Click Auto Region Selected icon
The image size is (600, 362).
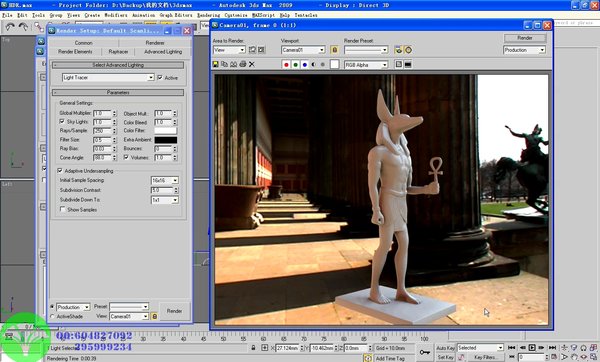pyautogui.click(x=261, y=50)
